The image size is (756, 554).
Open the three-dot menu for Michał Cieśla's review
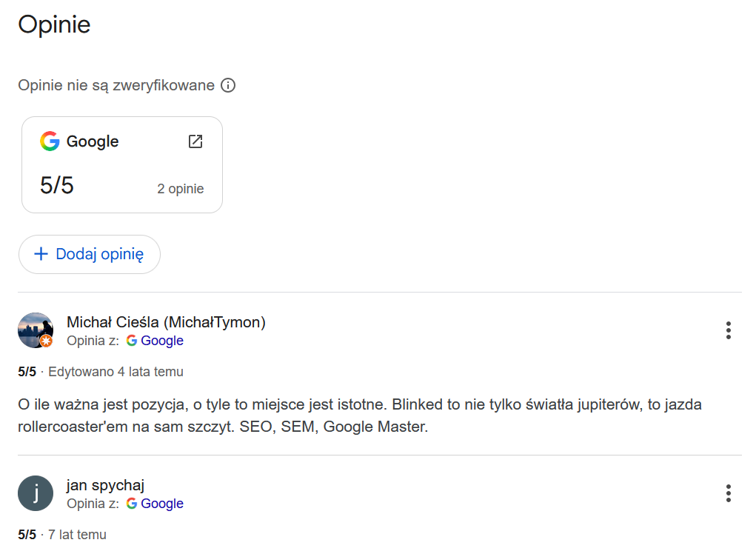(729, 330)
